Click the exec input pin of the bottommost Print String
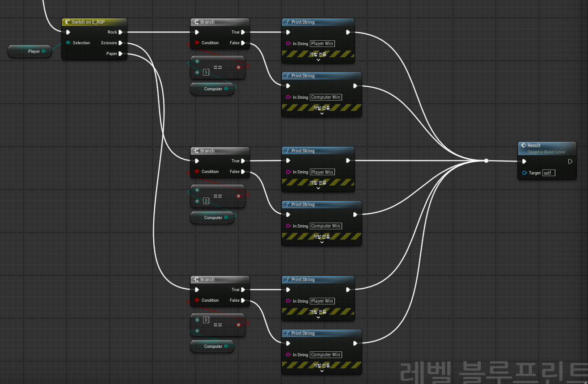The height and width of the screenshot is (384, 588). tap(288, 343)
